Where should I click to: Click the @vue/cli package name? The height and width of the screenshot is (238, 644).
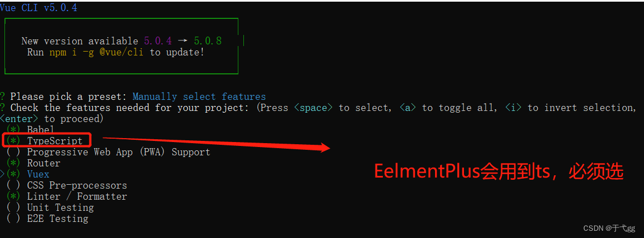(122, 53)
